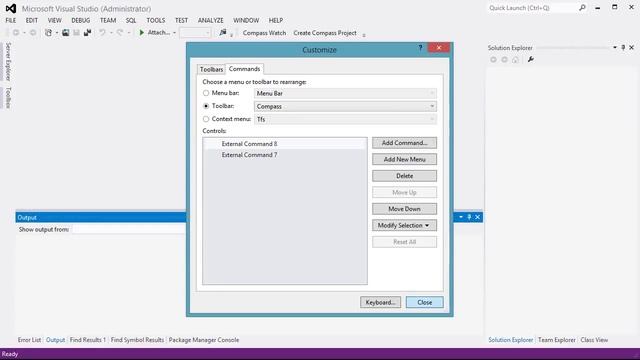Click the New Project toolbar icon
The width and height of the screenshot is (640, 360).
[48, 33]
